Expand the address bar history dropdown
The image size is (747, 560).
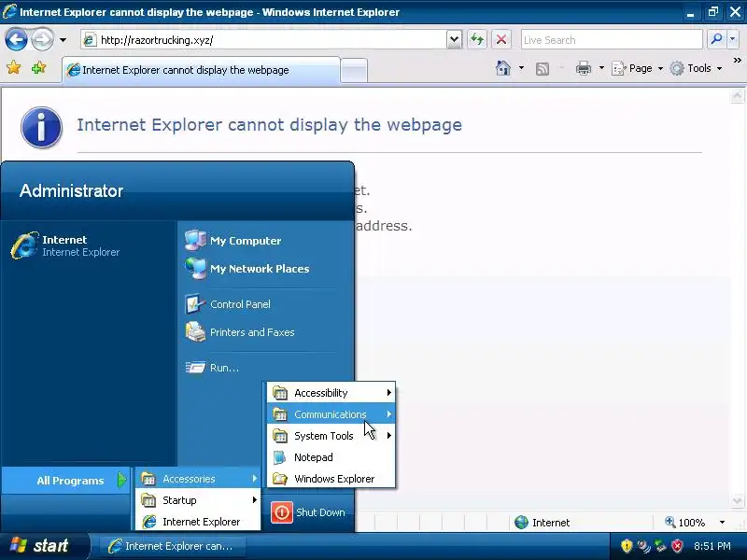point(455,40)
